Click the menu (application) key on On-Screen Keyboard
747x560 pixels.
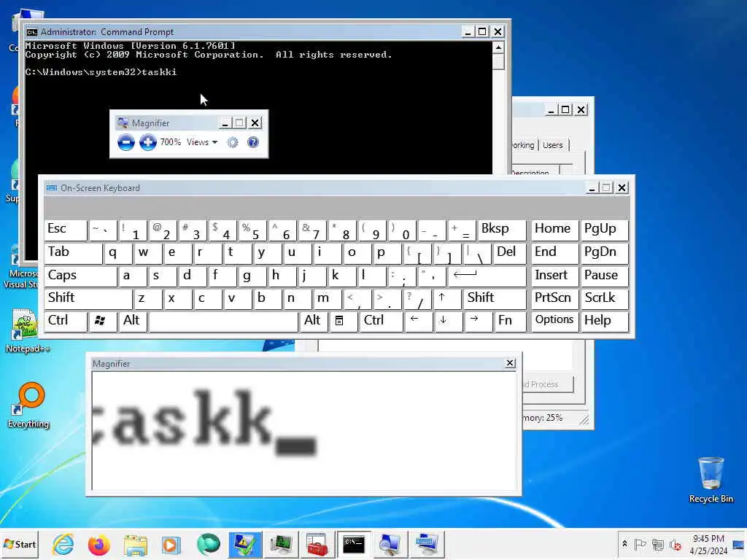(343, 321)
